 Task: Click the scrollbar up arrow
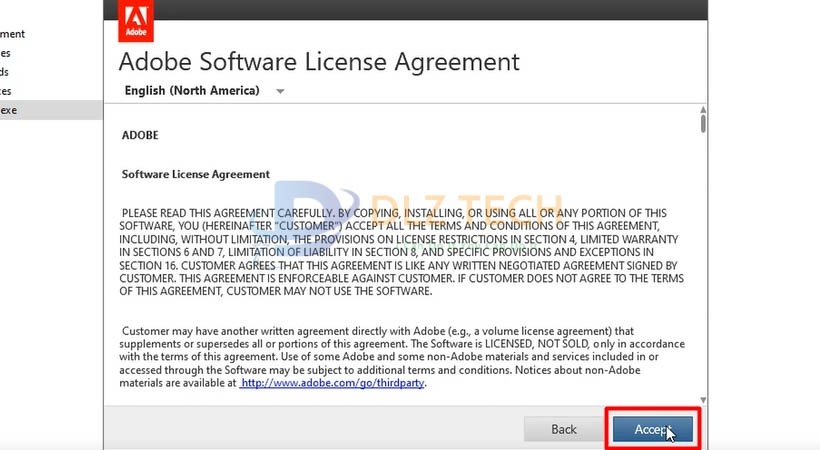703,110
